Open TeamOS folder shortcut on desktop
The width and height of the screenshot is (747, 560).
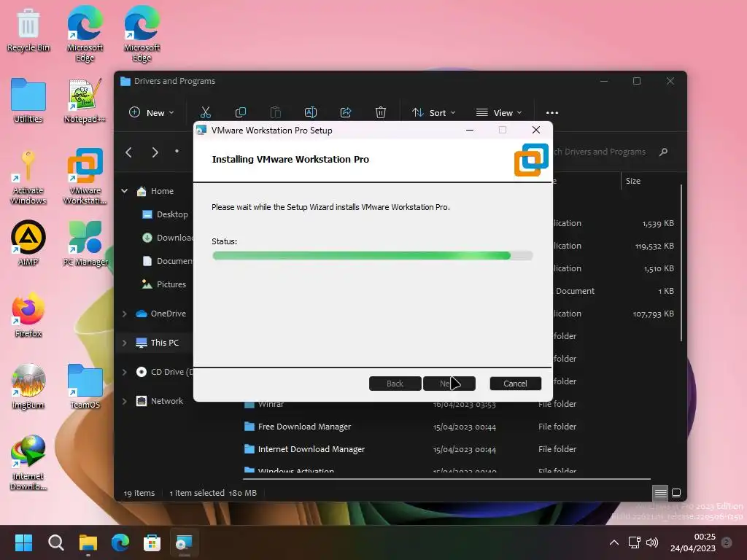click(x=85, y=386)
